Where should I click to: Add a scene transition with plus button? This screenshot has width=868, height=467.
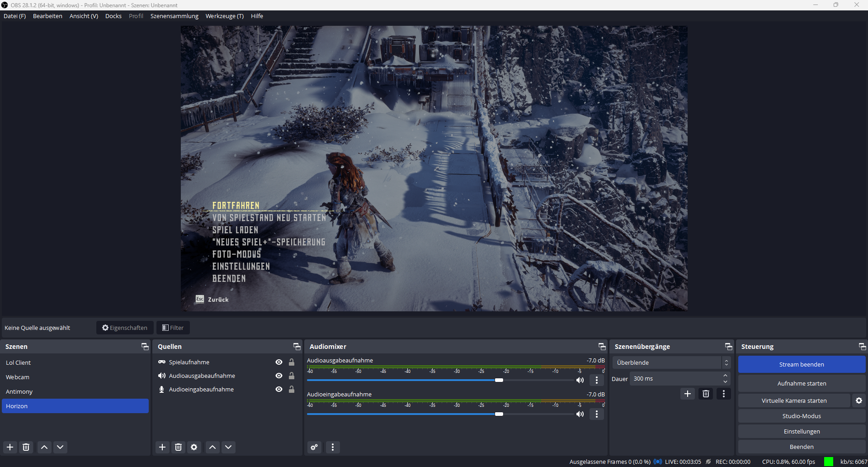pyautogui.click(x=687, y=394)
